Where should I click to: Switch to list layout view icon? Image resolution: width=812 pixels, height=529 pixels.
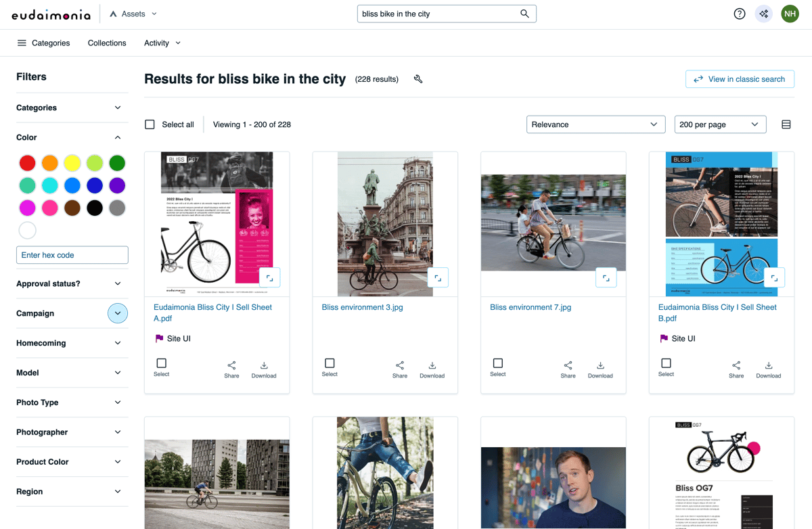(x=786, y=124)
